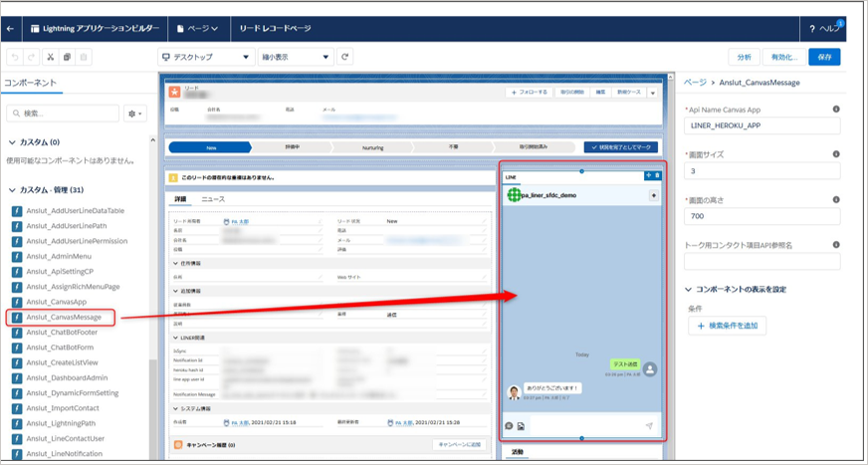Click the chat bubble icon in message bar
Viewport: 868px width, 465px height.
[510, 426]
